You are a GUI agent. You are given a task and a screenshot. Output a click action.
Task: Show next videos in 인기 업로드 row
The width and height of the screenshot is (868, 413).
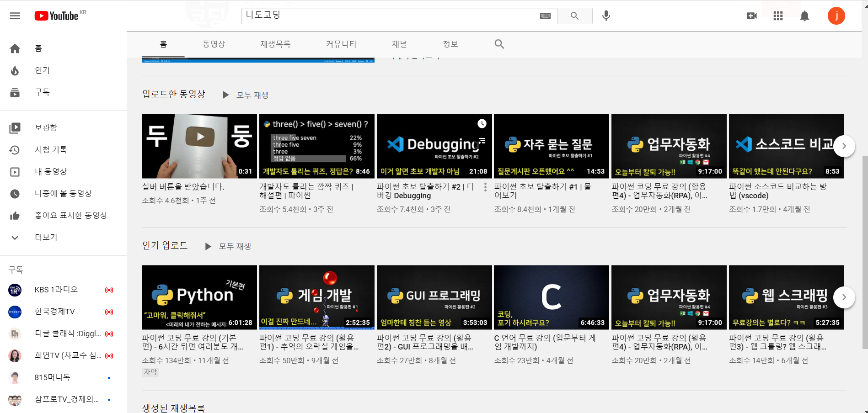pyautogui.click(x=844, y=297)
